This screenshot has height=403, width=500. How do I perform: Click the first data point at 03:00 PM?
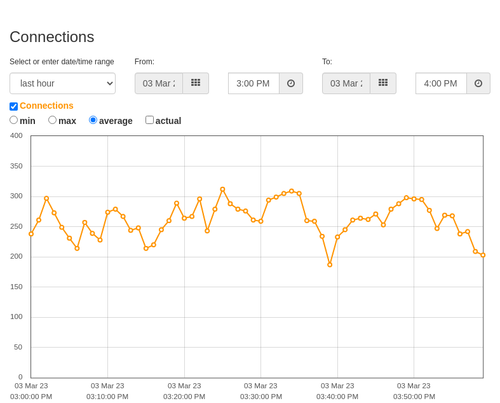click(x=31, y=234)
